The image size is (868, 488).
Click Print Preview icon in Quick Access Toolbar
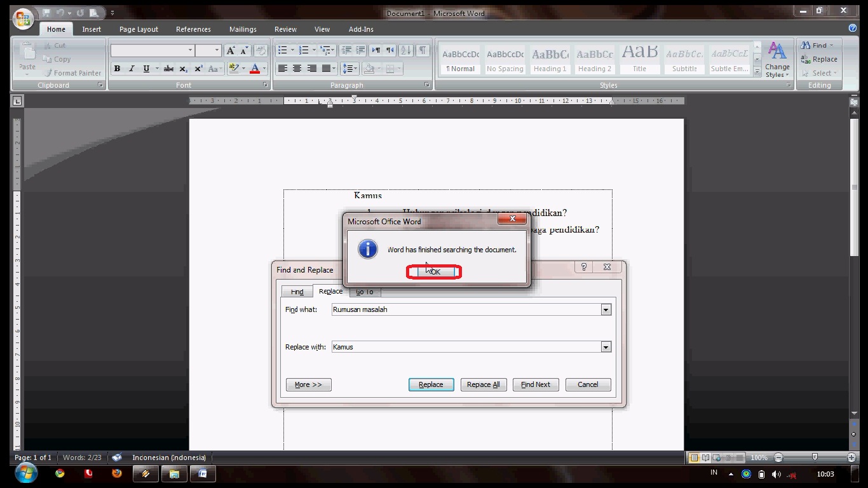tap(94, 13)
